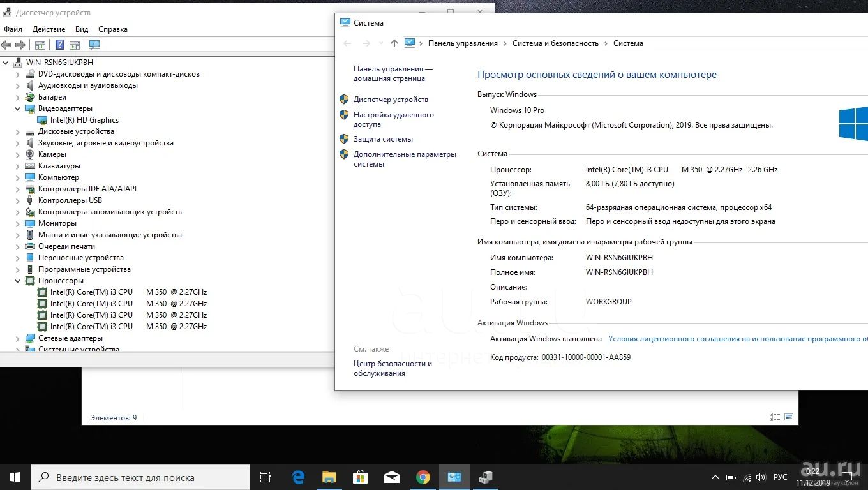This screenshot has width=868, height=490.
Task: Open Microsoft Edge from the taskbar
Action: coord(298,477)
